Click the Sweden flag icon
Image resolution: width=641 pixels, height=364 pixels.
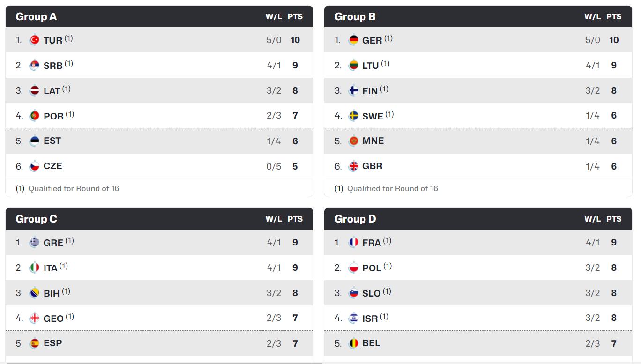pyautogui.click(x=353, y=116)
